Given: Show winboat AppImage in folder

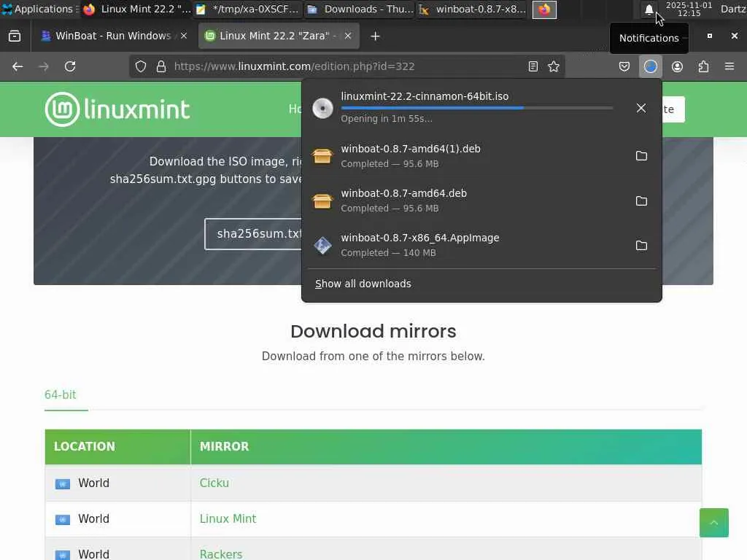Looking at the screenshot, I should (641, 245).
